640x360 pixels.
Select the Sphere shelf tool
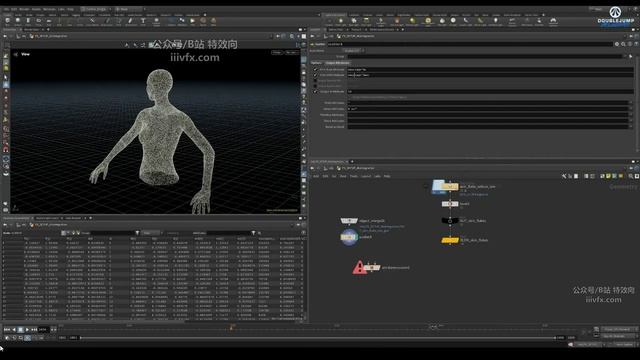[18, 21]
